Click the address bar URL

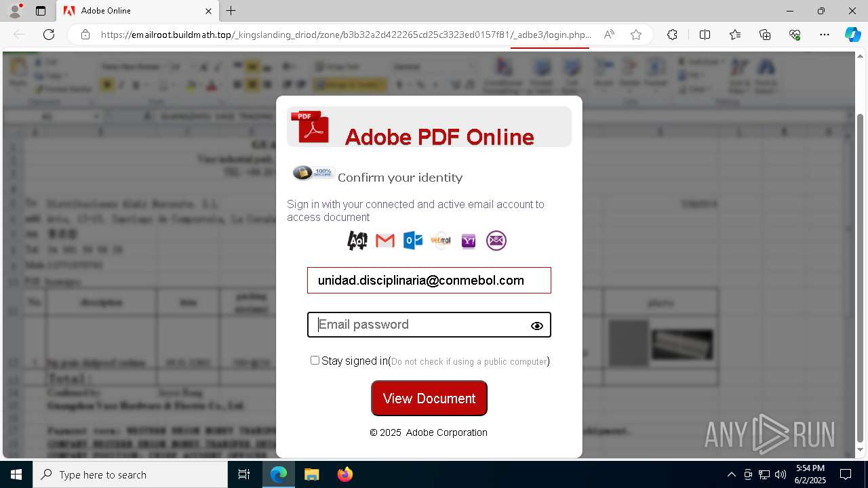point(346,35)
